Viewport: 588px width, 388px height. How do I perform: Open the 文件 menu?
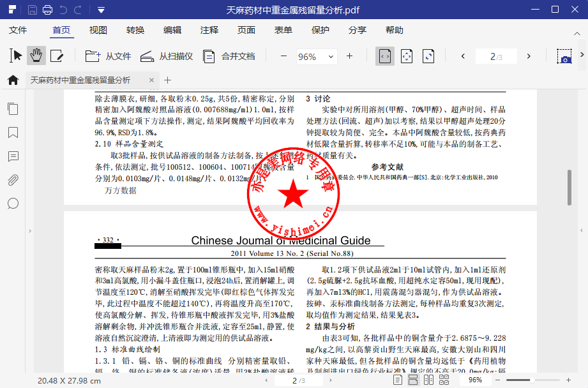click(18, 30)
